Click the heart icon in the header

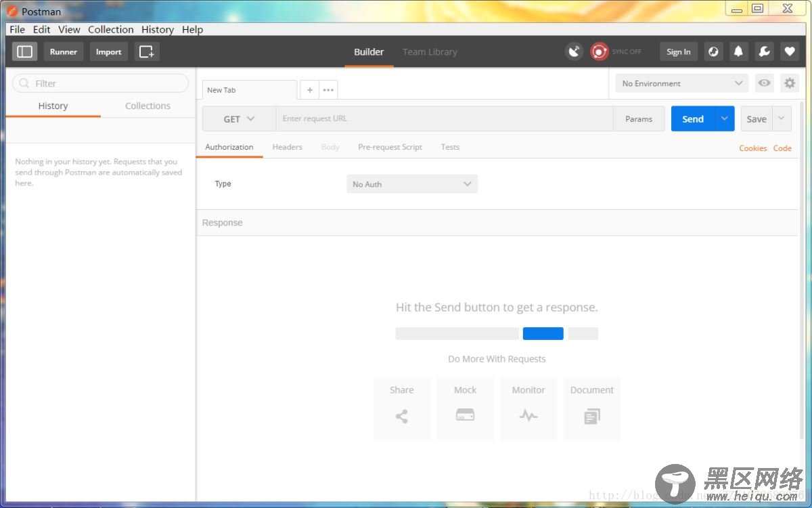coord(790,51)
